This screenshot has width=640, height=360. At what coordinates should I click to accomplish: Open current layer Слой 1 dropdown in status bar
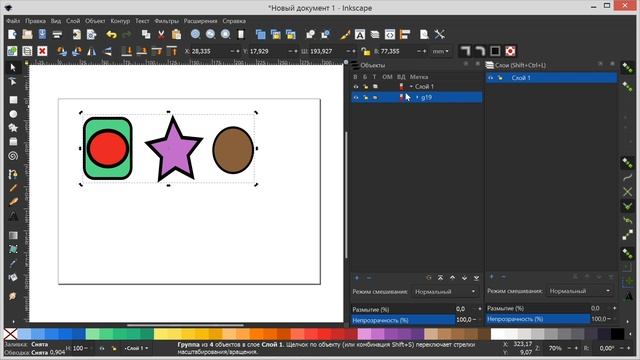[136, 348]
